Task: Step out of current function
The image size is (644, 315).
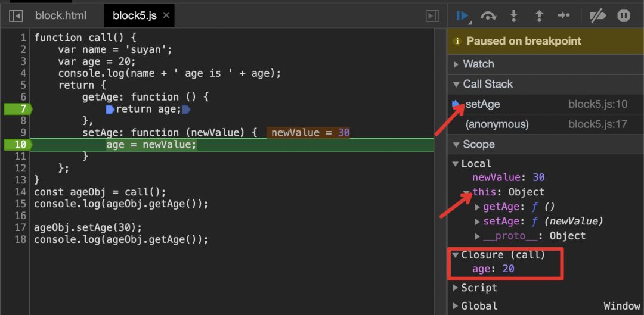Action: pos(539,16)
